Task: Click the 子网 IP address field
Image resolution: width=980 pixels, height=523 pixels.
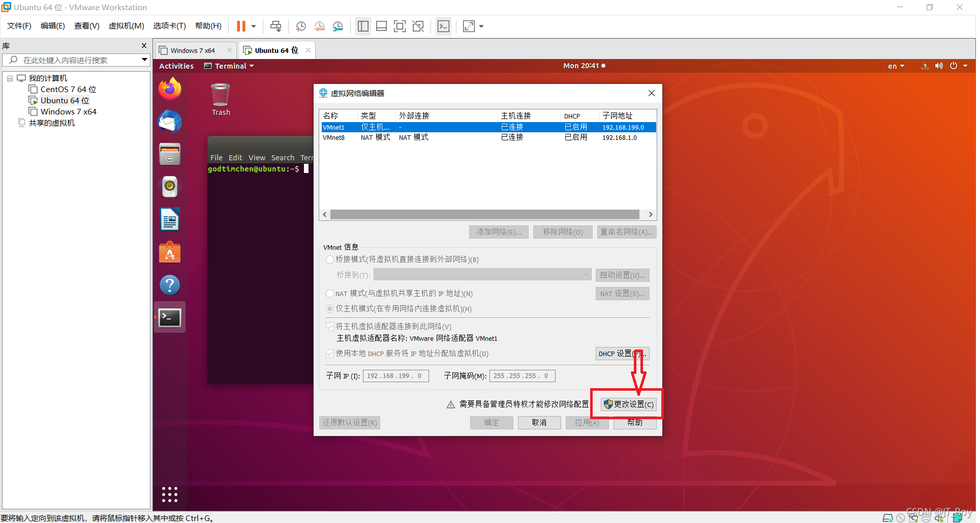Action: point(395,376)
